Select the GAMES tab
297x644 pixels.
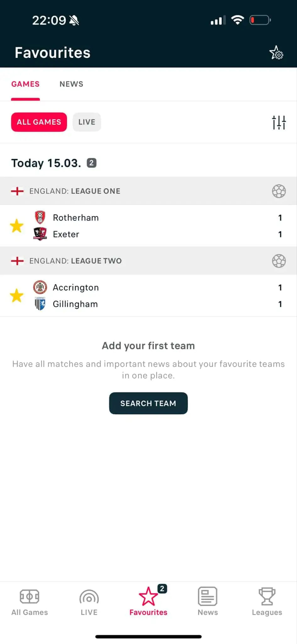tap(25, 84)
